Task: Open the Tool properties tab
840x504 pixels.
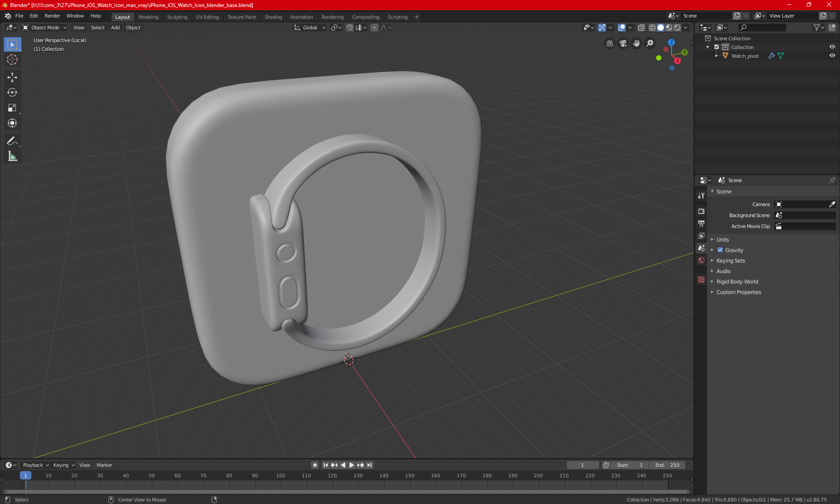Action: 701,196
